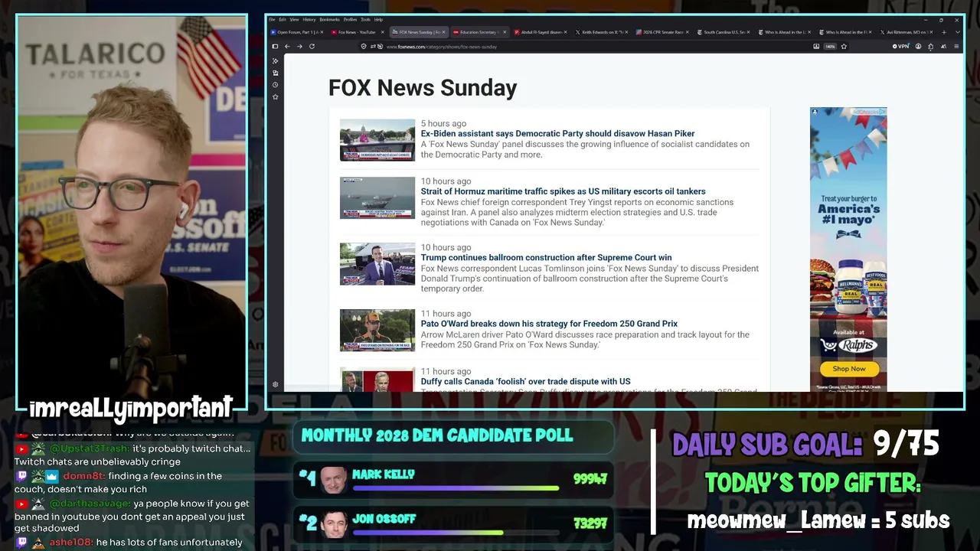Open the Edit menu
The width and height of the screenshot is (980, 551).
tap(283, 19)
